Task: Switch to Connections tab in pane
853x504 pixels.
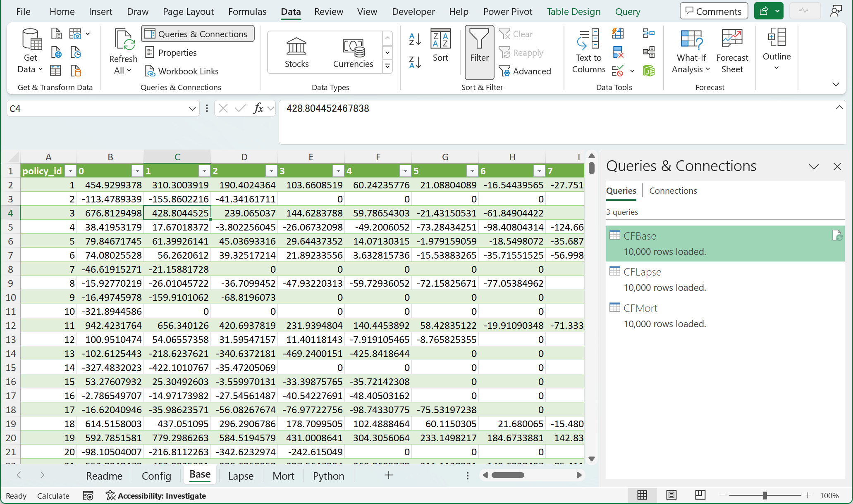Action: [x=673, y=190]
